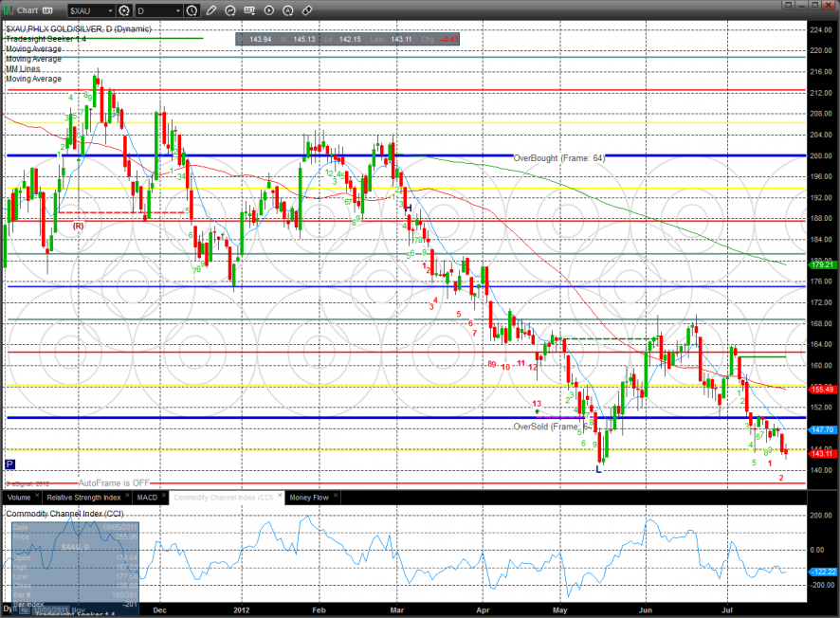Click the 155.49 moving average price tag
The height and width of the screenshot is (618, 840).
tap(821, 389)
